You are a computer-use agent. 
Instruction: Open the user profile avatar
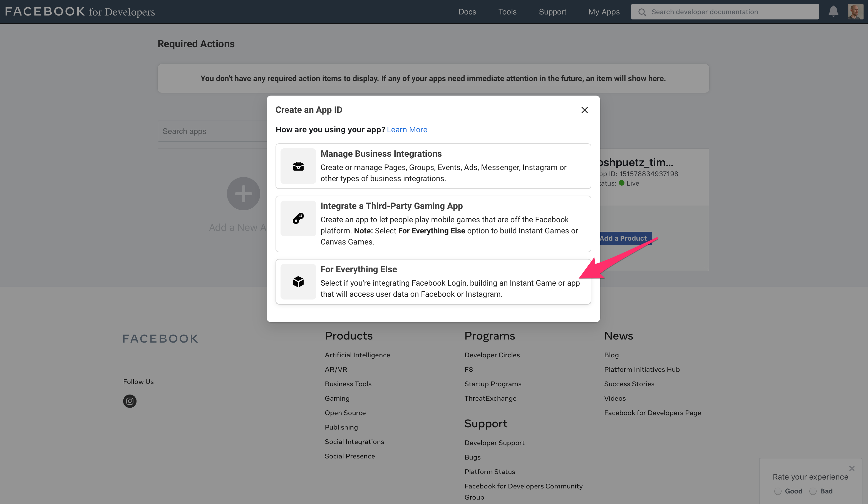[855, 12]
